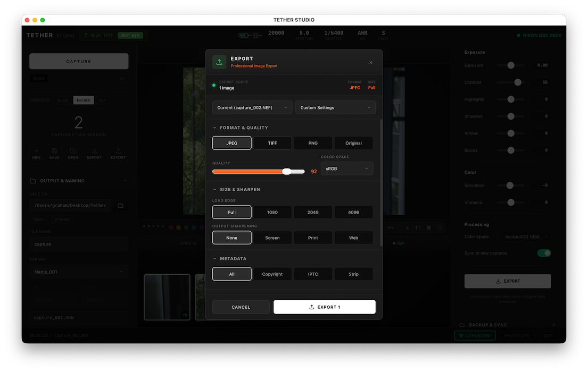This screenshot has width=588, height=372.
Task: Click the yellow color label dot
Action: click(178, 227)
